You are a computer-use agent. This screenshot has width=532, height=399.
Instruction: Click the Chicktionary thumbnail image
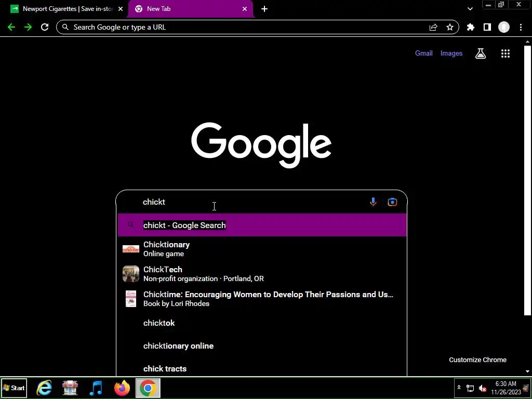[130, 249]
